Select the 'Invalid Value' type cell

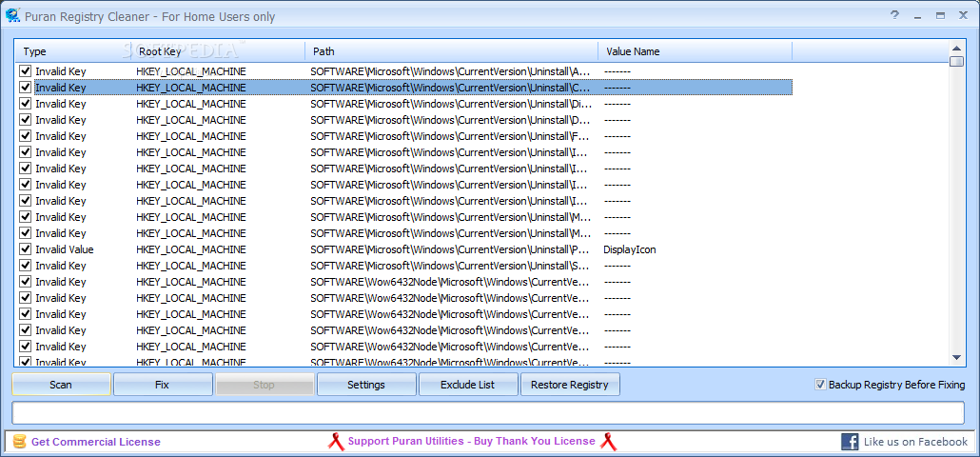click(x=65, y=249)
